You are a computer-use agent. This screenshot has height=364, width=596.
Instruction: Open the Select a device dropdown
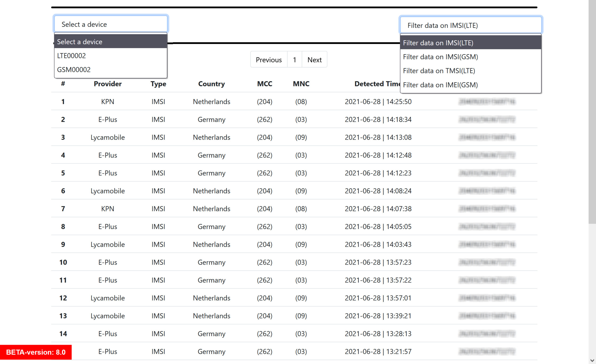click(x=111, y=24)
